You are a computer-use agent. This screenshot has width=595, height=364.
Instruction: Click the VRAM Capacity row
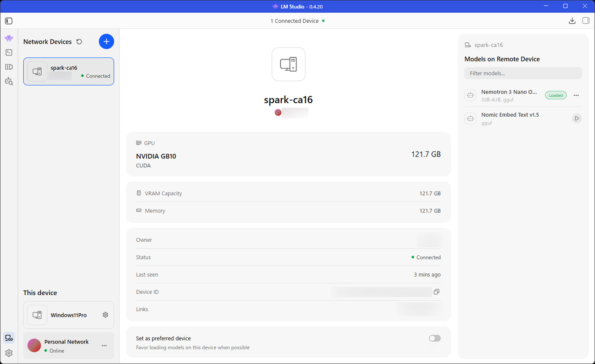(288, 193)
